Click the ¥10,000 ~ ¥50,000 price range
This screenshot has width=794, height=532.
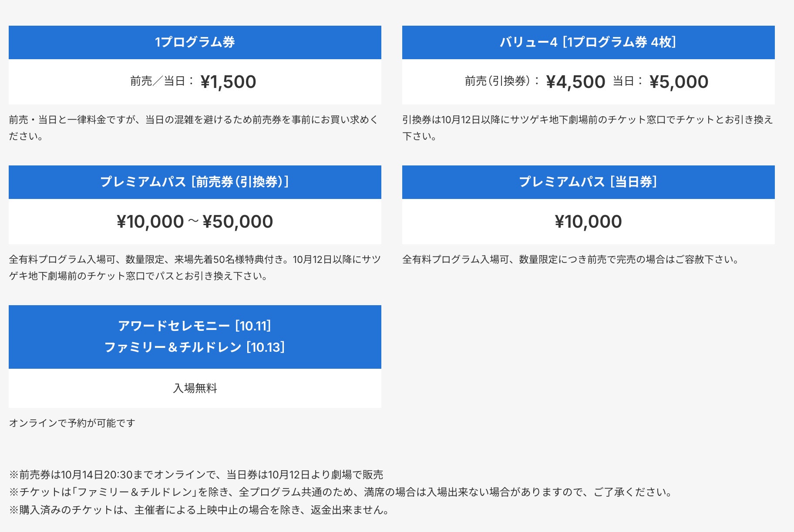pyautogui.click(x=195, y=222)
